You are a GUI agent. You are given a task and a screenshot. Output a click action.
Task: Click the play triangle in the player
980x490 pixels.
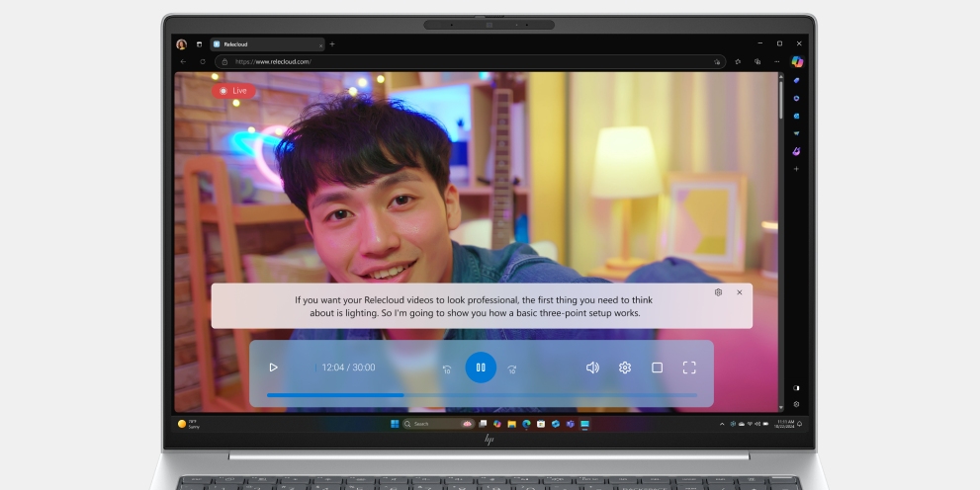273,367
